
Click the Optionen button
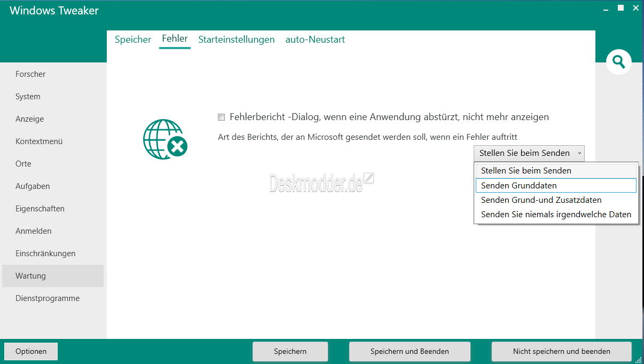tap(31, 351)
